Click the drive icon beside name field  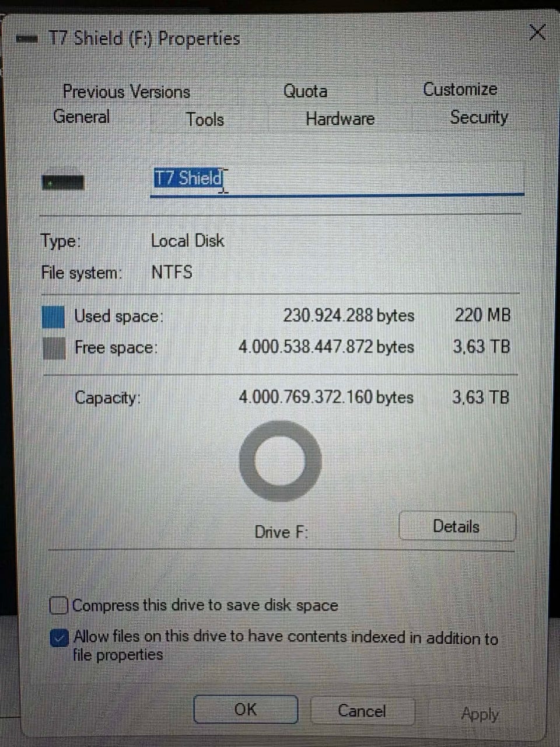coord(63,183)
